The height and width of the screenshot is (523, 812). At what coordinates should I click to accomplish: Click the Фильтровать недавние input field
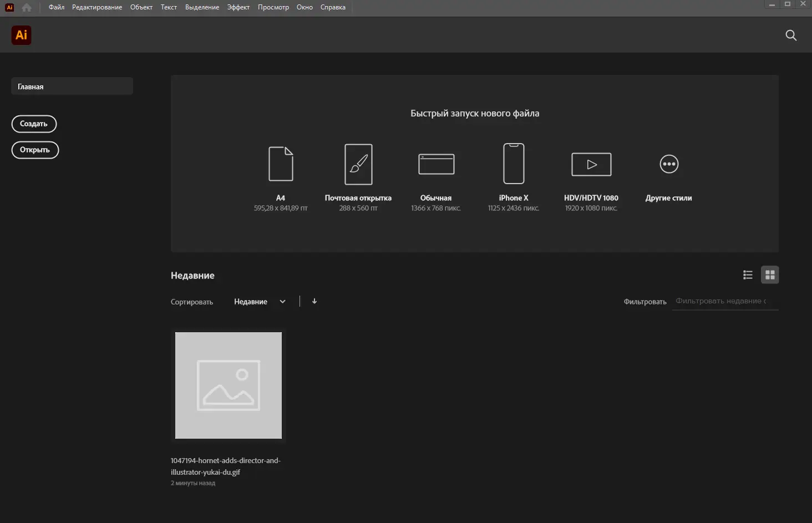coord(724,301)
